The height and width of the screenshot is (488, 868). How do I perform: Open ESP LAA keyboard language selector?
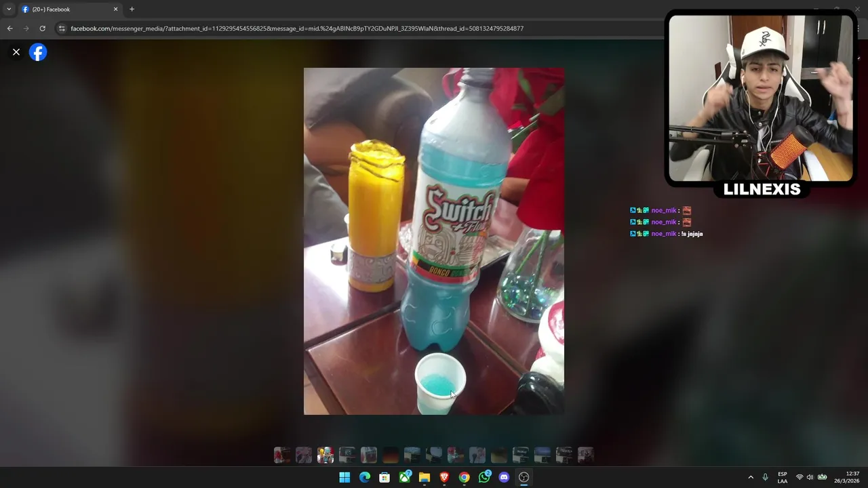point(783,477)
